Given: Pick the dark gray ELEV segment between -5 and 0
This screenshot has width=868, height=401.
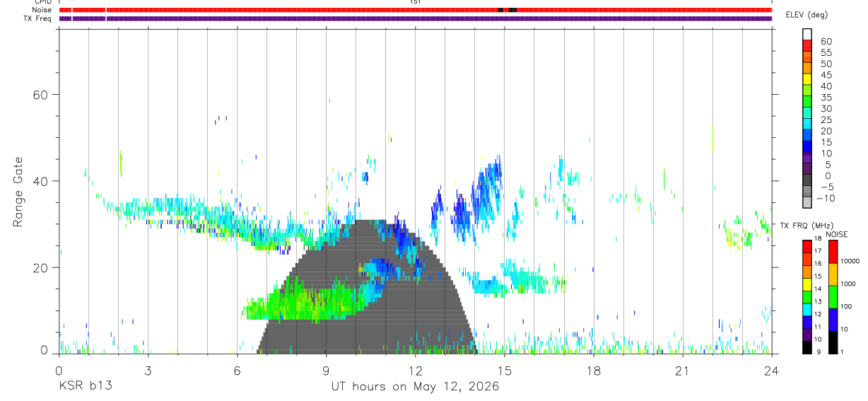Looking at the screenshot, I should (x=807, y=180).
